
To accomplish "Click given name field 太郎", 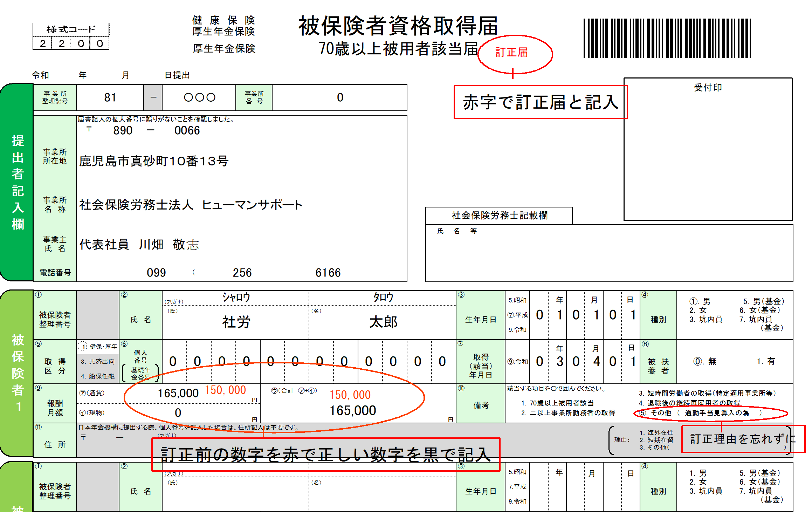I will [383, 322].
